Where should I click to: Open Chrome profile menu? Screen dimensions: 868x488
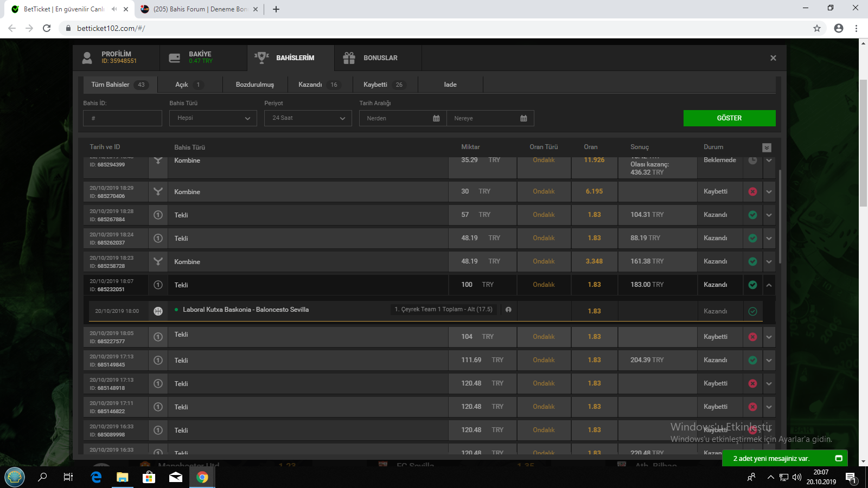point(839,28)
